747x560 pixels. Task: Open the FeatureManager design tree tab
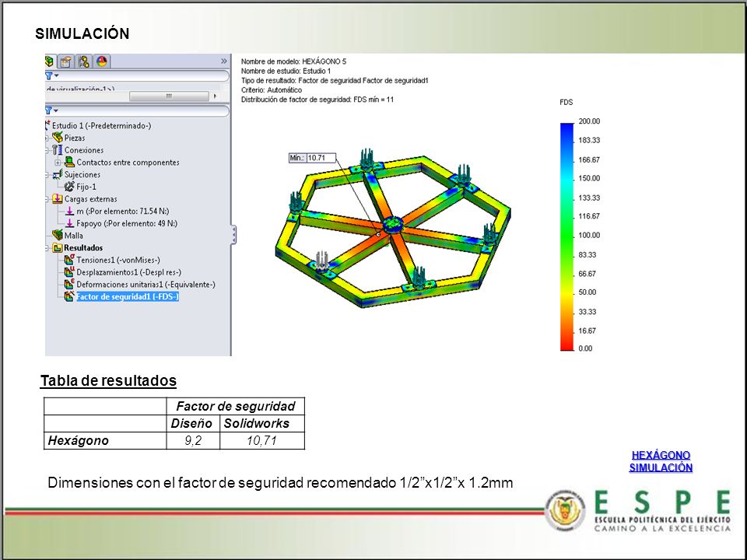point(50,61)
